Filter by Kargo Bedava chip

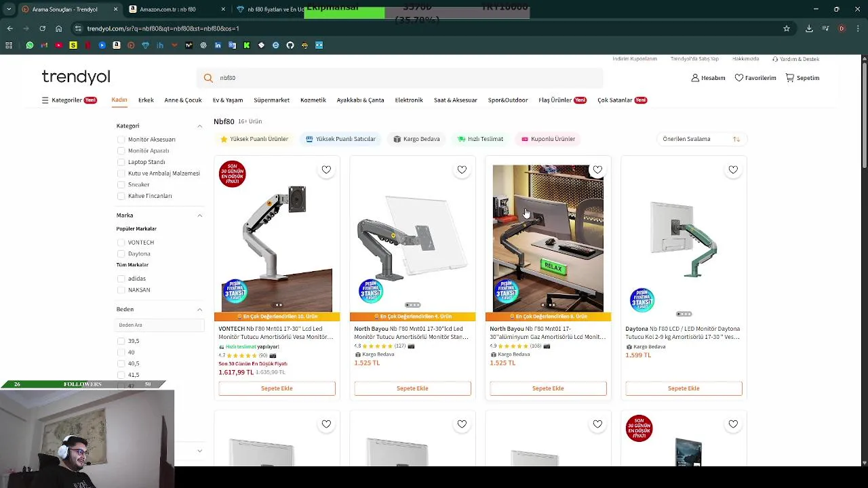(x=416, y=139)
